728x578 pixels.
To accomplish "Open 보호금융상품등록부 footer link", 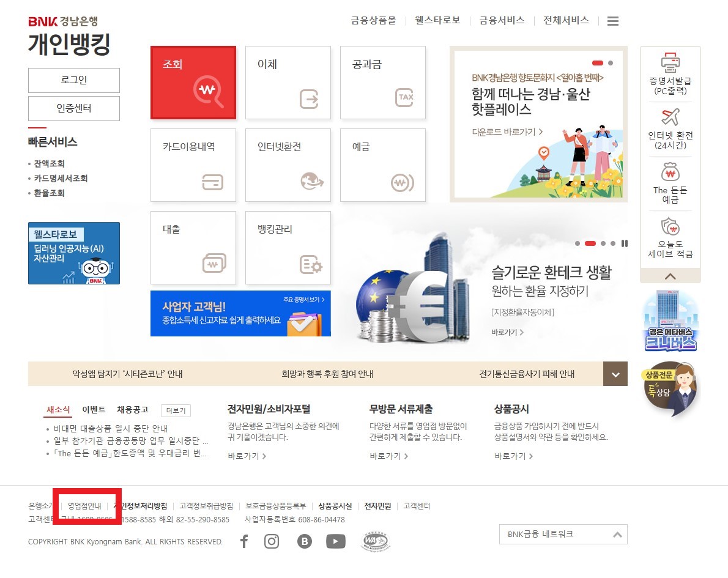I will [x=276, y=506].
